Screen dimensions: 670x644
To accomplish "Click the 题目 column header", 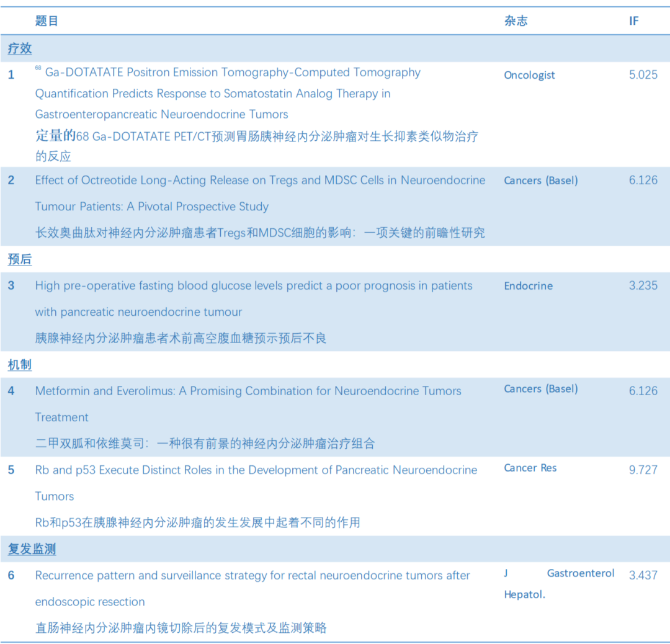I will pyautogui.click(x=43, y=20).
